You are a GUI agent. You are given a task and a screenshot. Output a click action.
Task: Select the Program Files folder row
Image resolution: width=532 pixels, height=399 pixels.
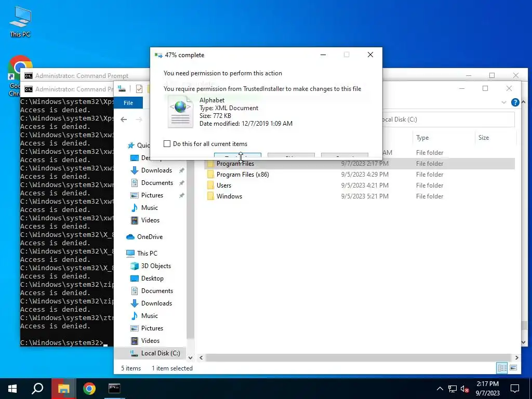pos(359,164)
